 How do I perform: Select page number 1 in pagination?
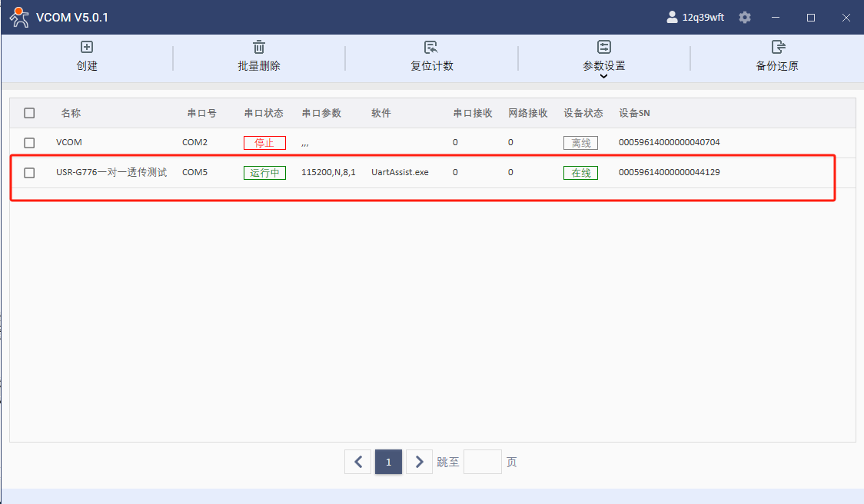388,462
